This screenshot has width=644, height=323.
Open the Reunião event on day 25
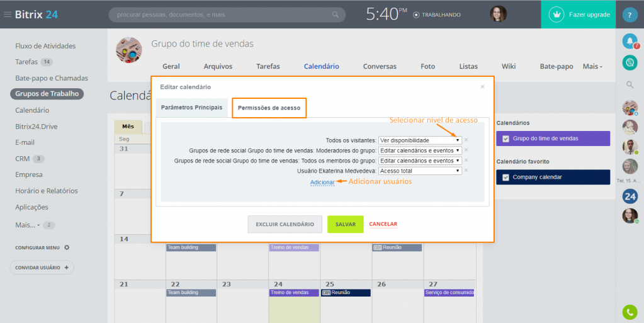pyautogui.click(x=346, y=293)
